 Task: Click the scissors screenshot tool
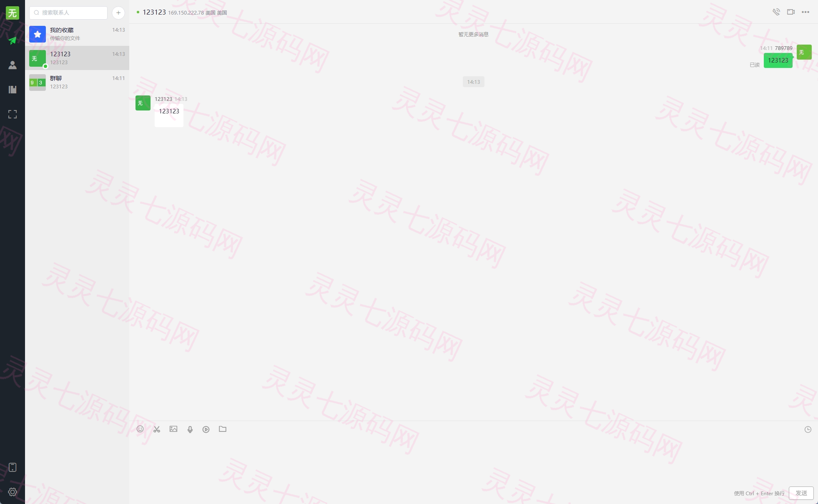(x=157, y=429)
